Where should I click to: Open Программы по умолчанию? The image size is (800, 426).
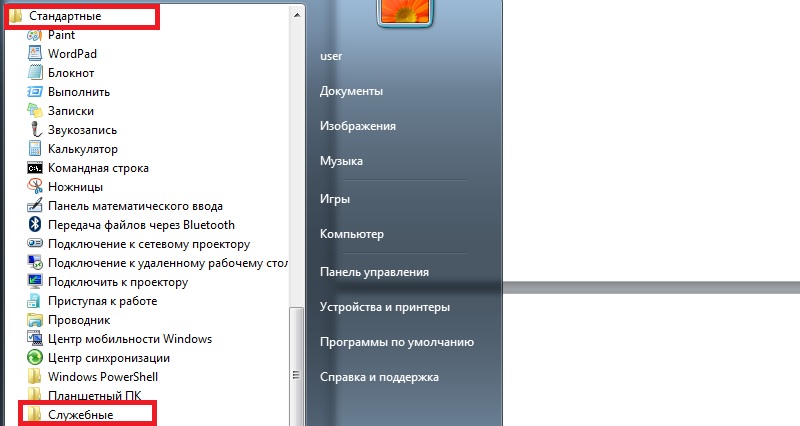(x=397, y=342)
